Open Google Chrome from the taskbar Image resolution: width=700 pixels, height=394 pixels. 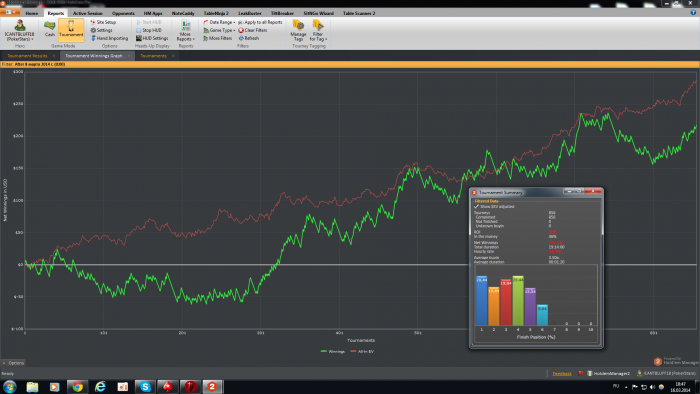point(78,386)
